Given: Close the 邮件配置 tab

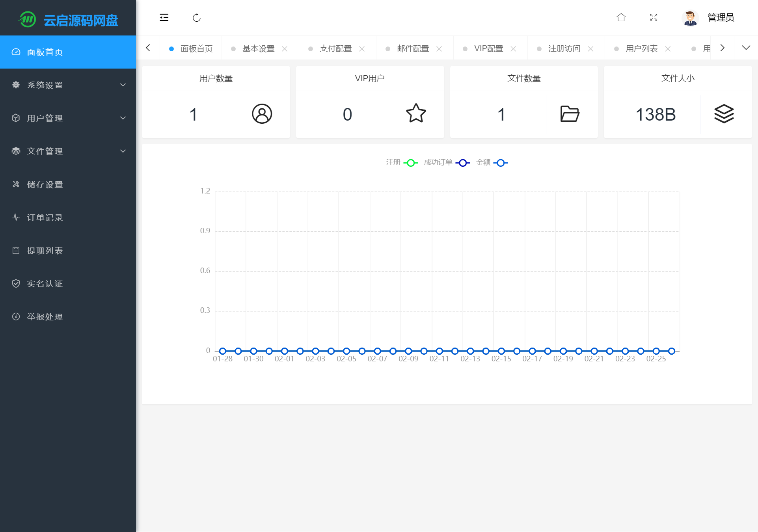Looking at the screenshot, I should pos(439,49).
